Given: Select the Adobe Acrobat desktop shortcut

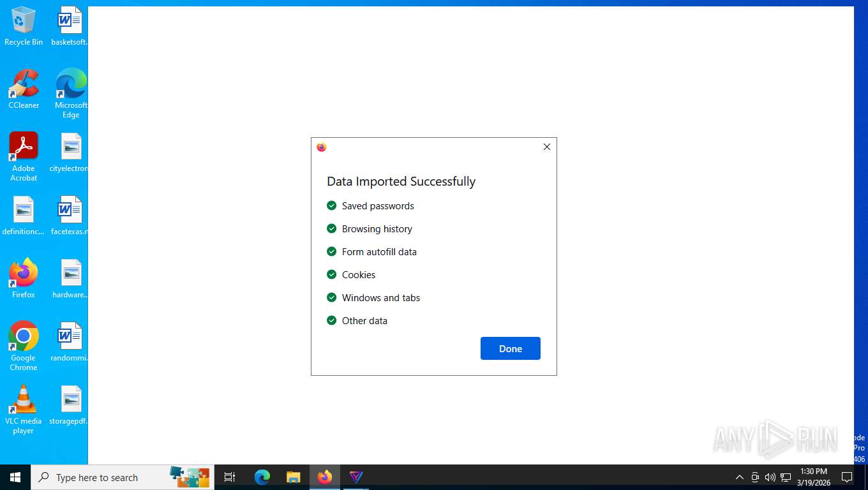Looking at the screenshot, I should [x=24, y=157].
